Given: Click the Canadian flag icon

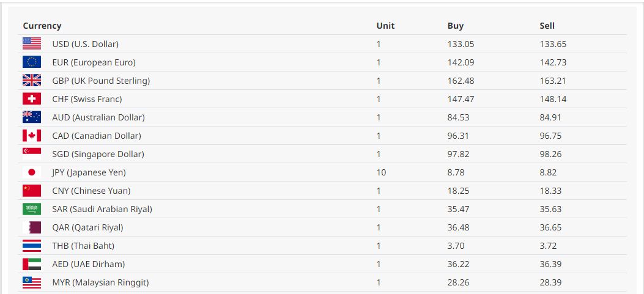Looking at the screenshot, I should pyautogui.click(x=32, y=136).
